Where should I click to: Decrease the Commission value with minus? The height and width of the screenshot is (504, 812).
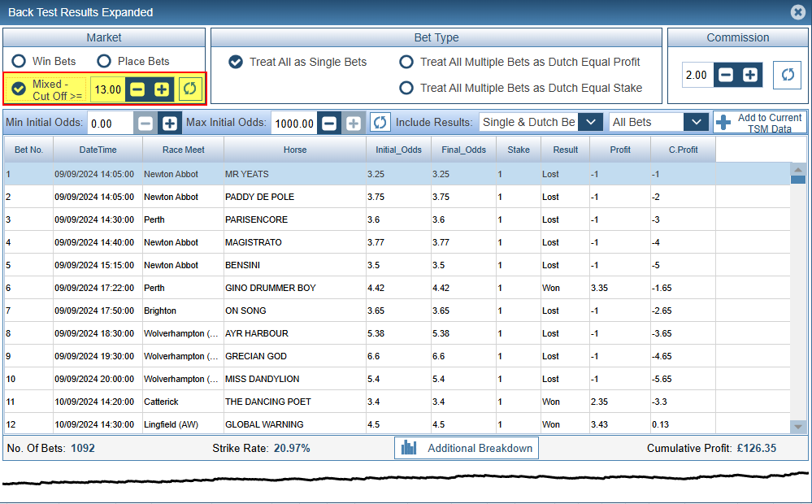coord(726,75)
